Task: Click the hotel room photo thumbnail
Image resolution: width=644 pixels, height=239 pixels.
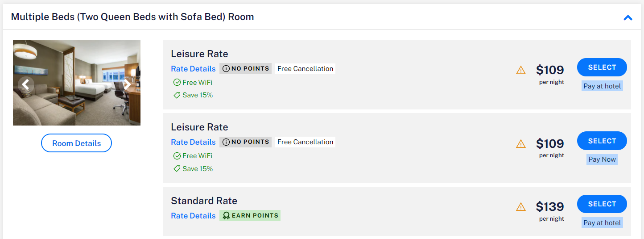Action: (x=76, y=103)
